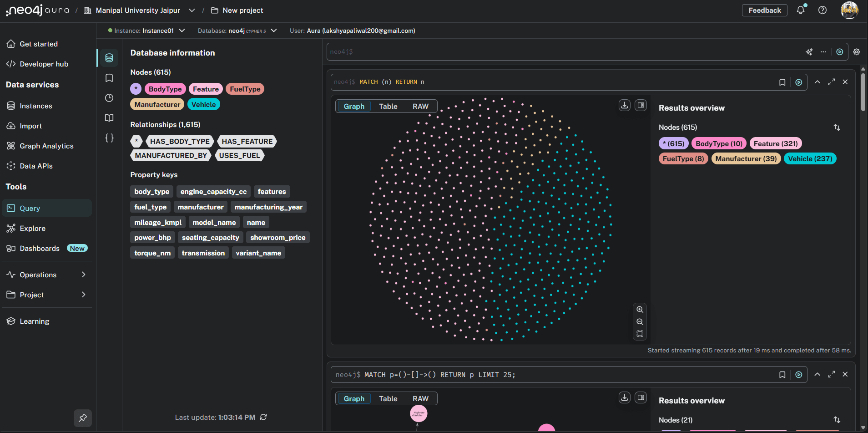Open Graph Analytics from sidebar
Image resolution: width=868 pixels, height=433 pixels.
46,146
